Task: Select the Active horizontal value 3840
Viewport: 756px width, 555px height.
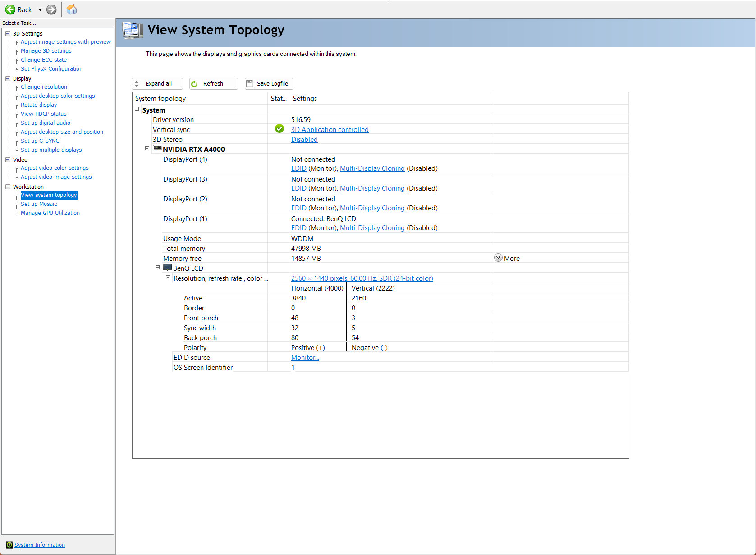Action: [298, 298]
